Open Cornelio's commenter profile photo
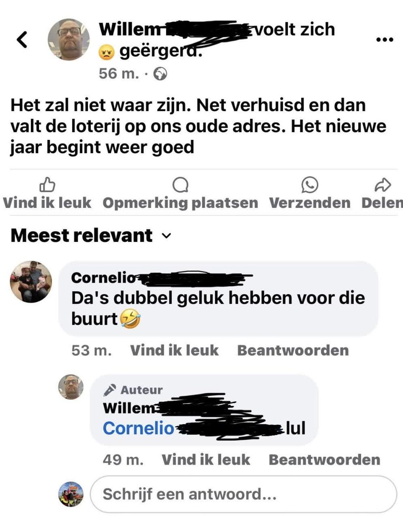Screen dimensions: 403x532 (x=31, y=282)
